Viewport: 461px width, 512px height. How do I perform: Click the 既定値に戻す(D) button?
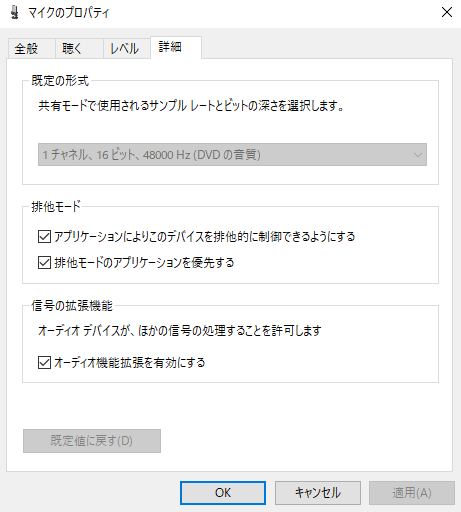pyautogui.click(x=92, y=441)
